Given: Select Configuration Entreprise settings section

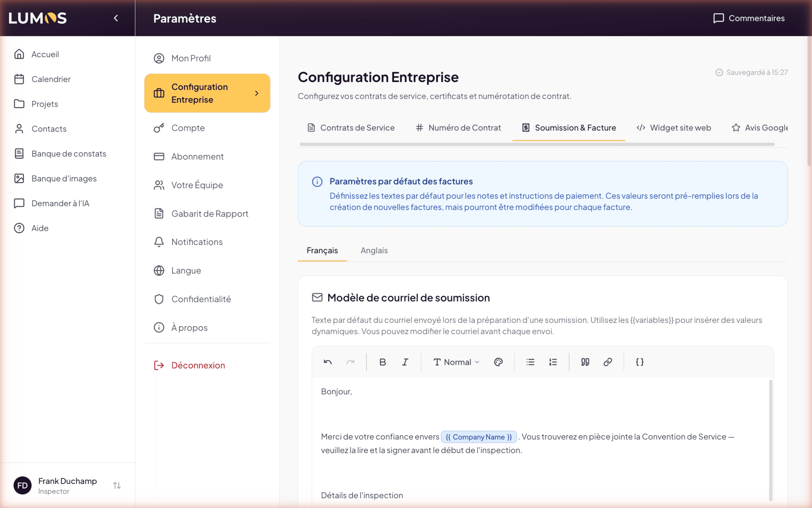Looking at the screenshot, I should coord(207,93).
